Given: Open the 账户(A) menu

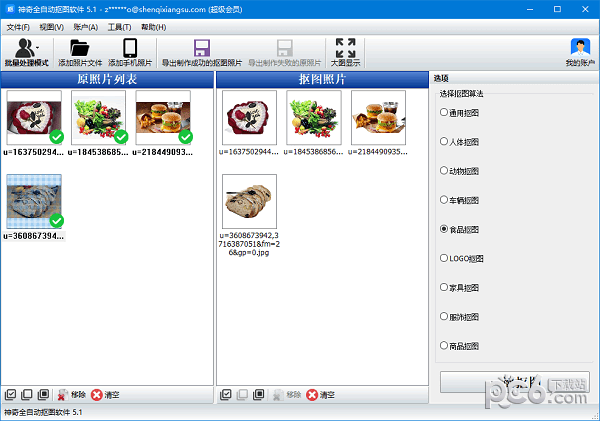Looking at the screenshot, I should pos(85,27).
